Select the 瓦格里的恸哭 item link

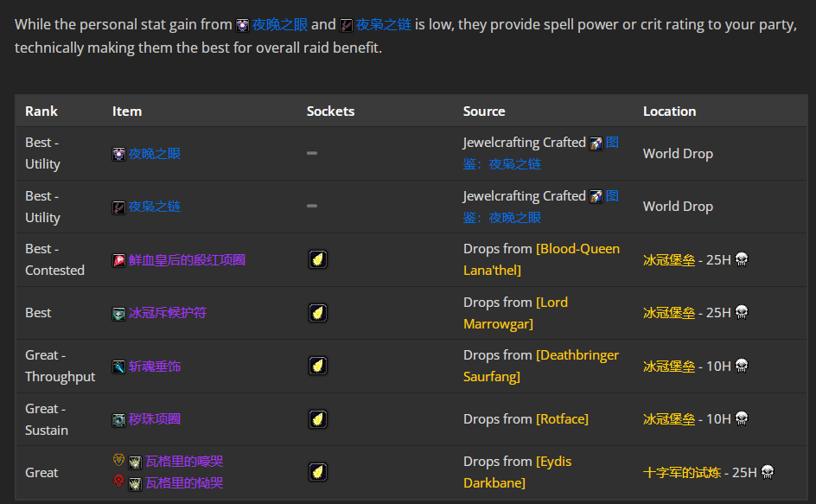[184, 482]
